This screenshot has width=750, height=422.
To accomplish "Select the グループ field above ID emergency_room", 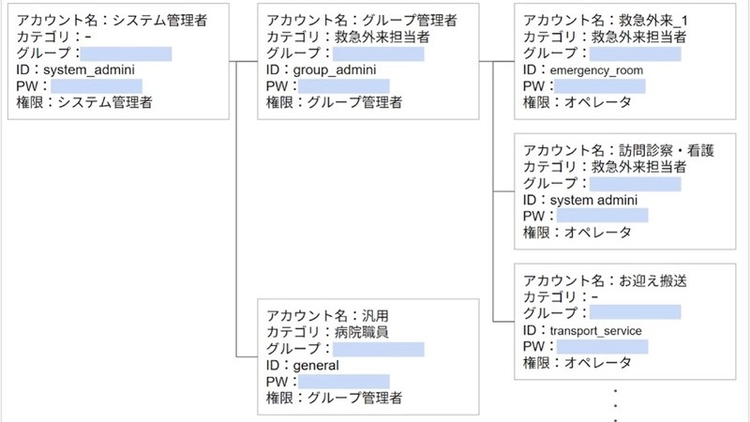I will tap(634, 53).
